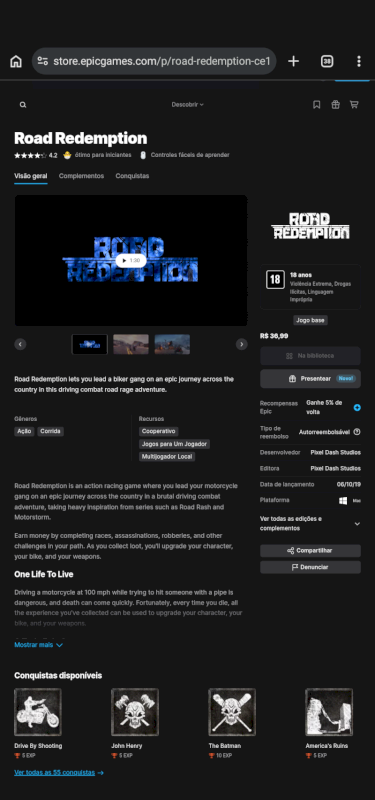375x800 pixels.
Task: Open the tab switcher showing 38 tabs
Action: click(327, 62)
